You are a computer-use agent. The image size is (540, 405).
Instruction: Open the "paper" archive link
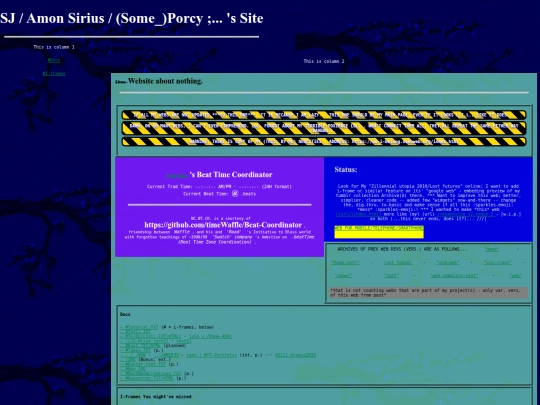(343, 276)
